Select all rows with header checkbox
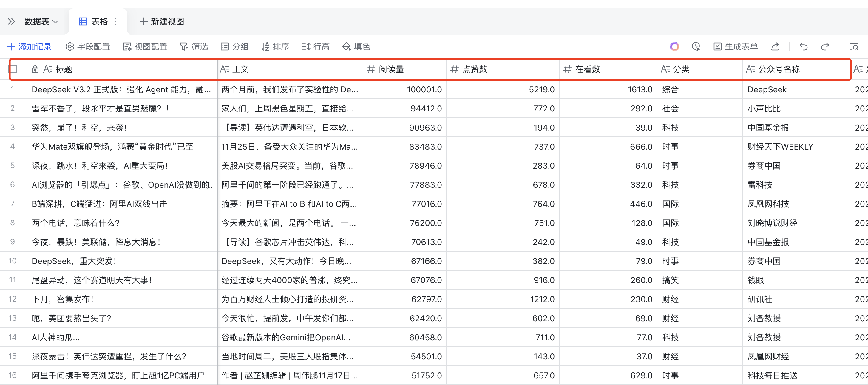The height and width of the screenshot is (385, 868). click(13, 69)
